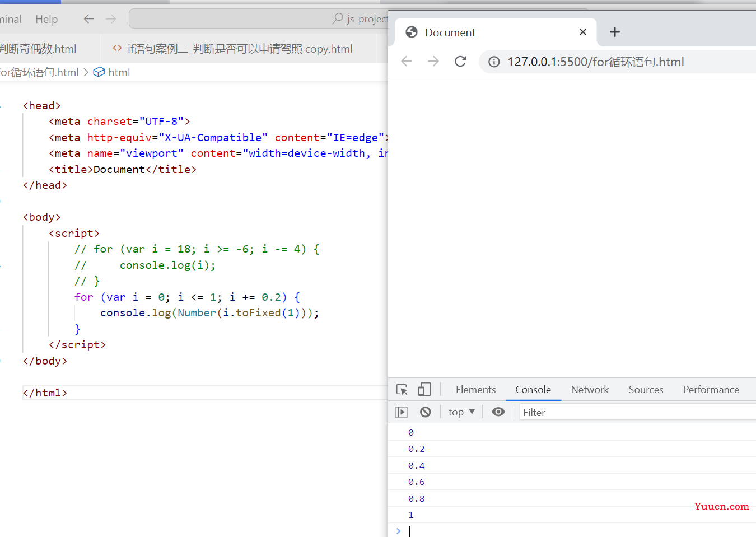Switch to the Network tab in DevTools
The image size is (756, 537).
point(590,390)
